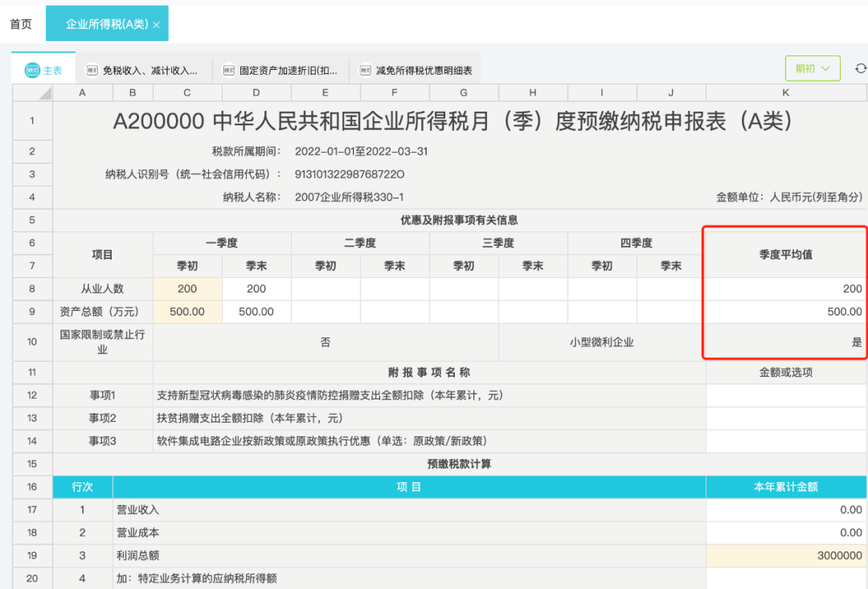Click the 事项1 金额或选项 input cell
Viewport: 868px width, 589px height.
tap(785, 395)
